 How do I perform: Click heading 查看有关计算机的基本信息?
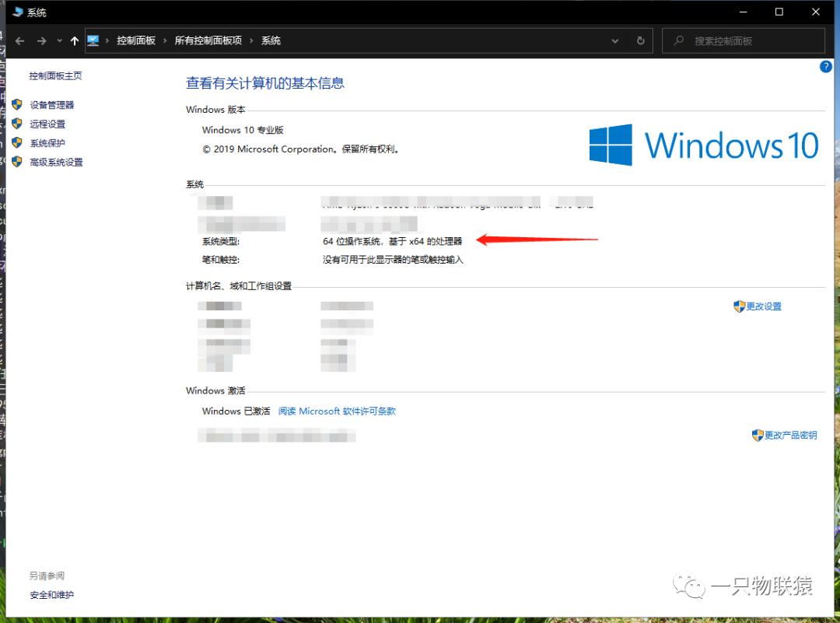pyautogui.click(x=265, y=83)
